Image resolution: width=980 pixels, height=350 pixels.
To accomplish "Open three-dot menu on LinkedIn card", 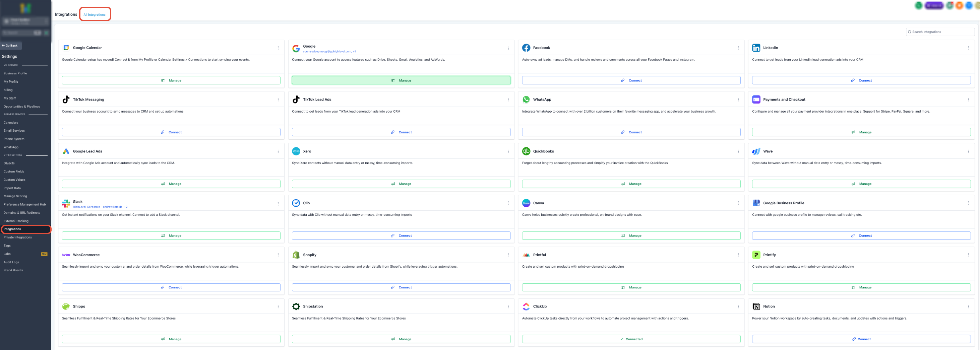I will (968, 48).
